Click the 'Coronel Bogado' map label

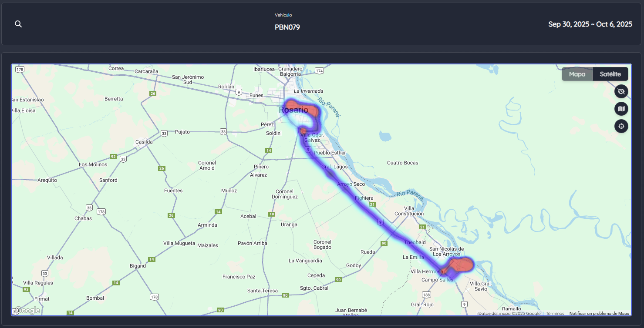(323, 244)
